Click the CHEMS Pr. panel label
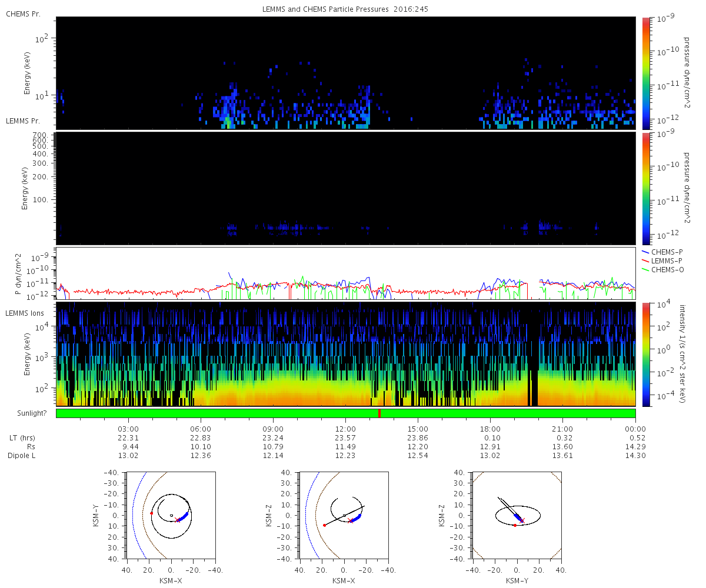Image resolution: width=706 pixels, height=588 pixels. [24, 13]
